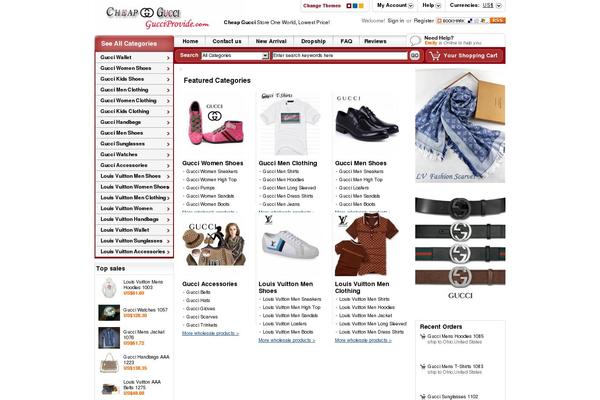Open Gucci Accessories sidebar category
The width and height of the screenshot is (600, 400).
134,165
